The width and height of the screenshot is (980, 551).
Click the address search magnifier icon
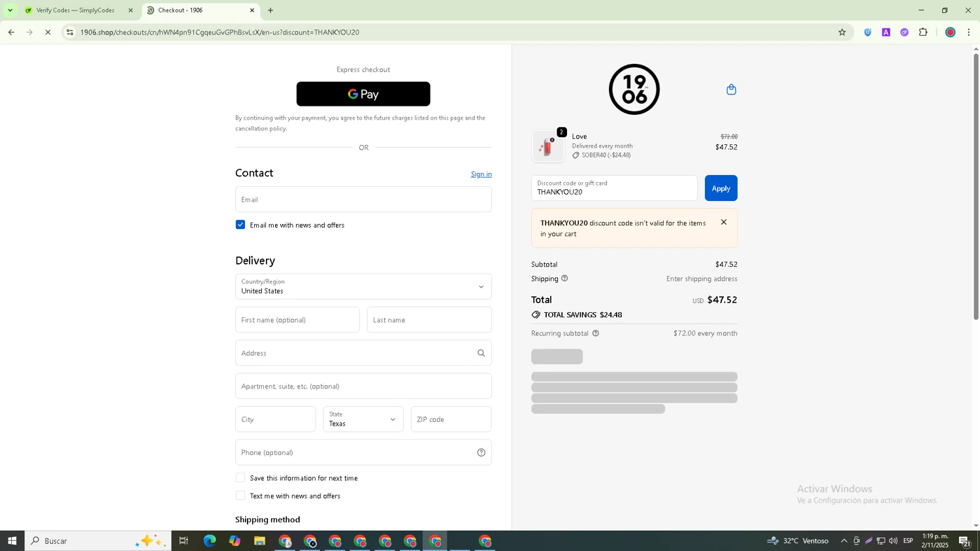(481, 353)
